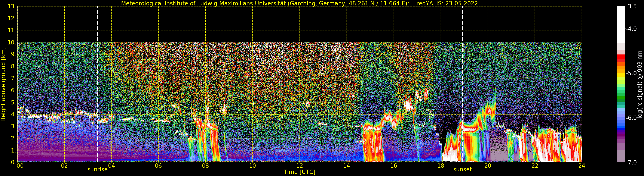Click the 'log(rc-signal) @ 903 nm' colorbar label
Image resolution: width=644 pixels, height=176 pixels.
[x=640, y=84]
